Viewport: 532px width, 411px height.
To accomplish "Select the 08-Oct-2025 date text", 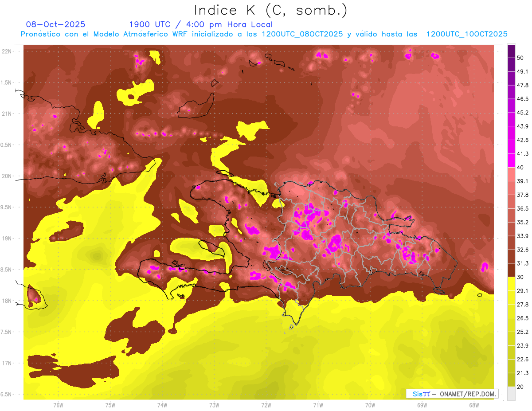I will click(55, 24).
